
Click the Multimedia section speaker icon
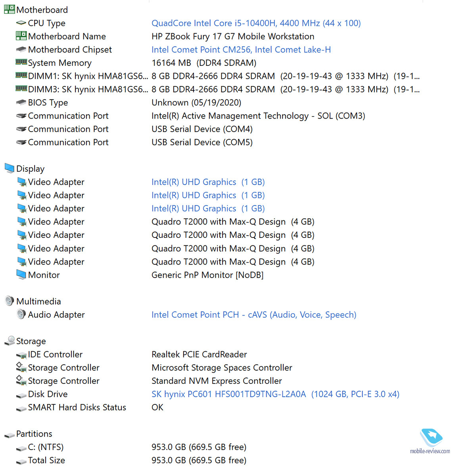pos(10,301)
